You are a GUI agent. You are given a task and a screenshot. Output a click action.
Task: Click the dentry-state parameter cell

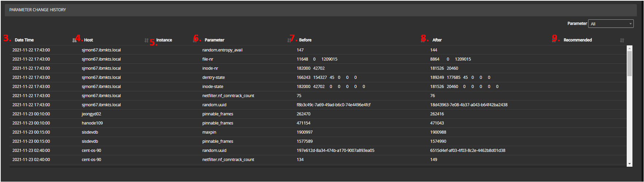214,78
